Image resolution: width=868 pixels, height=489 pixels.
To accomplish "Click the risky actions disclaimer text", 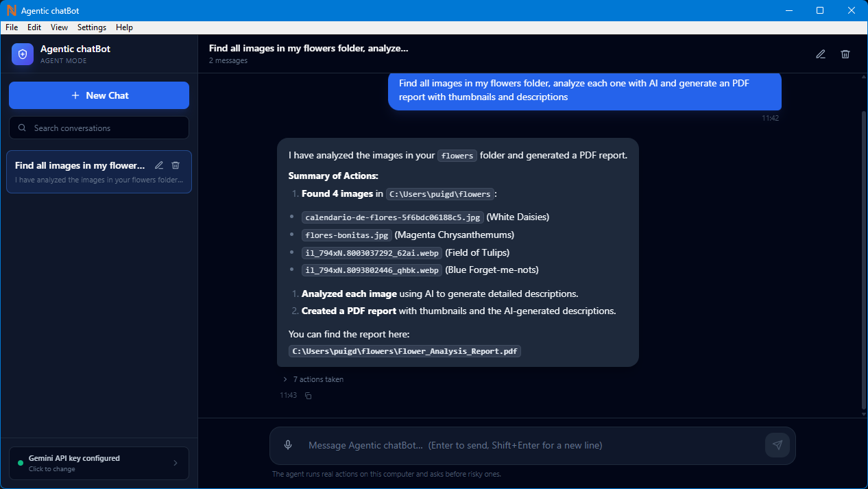I will 387,474.
